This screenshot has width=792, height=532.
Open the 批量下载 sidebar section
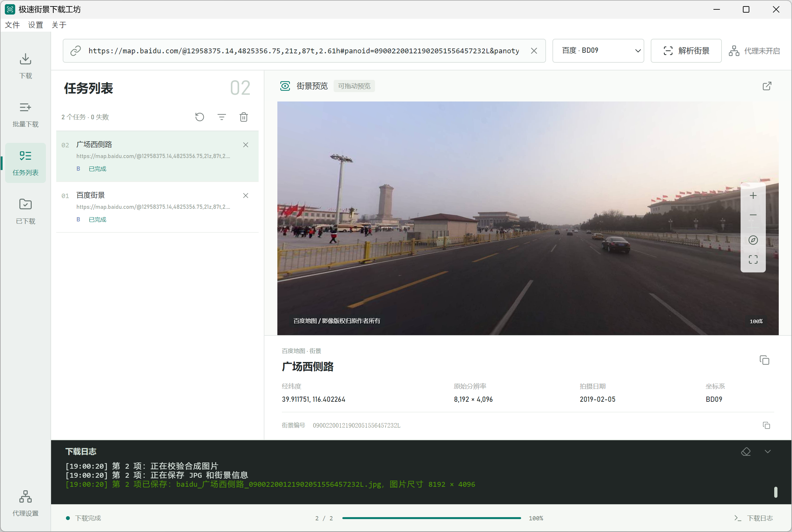(x=26, y=115)
